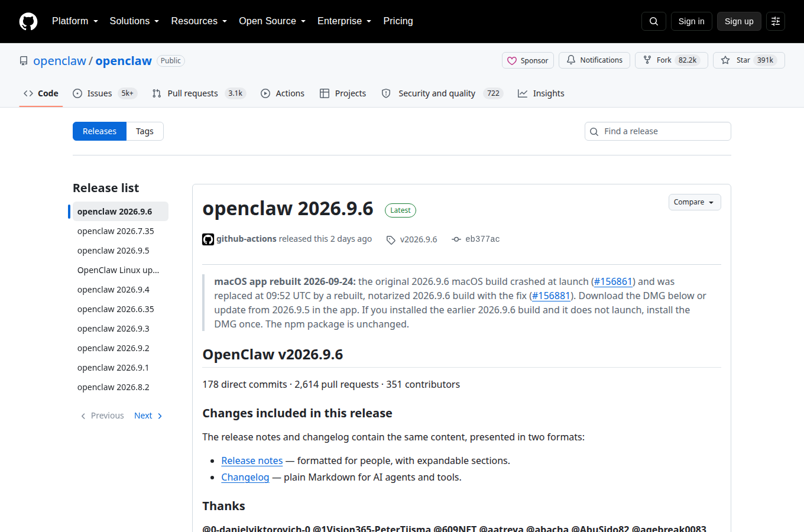Switch to the Issues tab
The width and height of the screenshot is (804, 532).
click(x=105, y=93)
